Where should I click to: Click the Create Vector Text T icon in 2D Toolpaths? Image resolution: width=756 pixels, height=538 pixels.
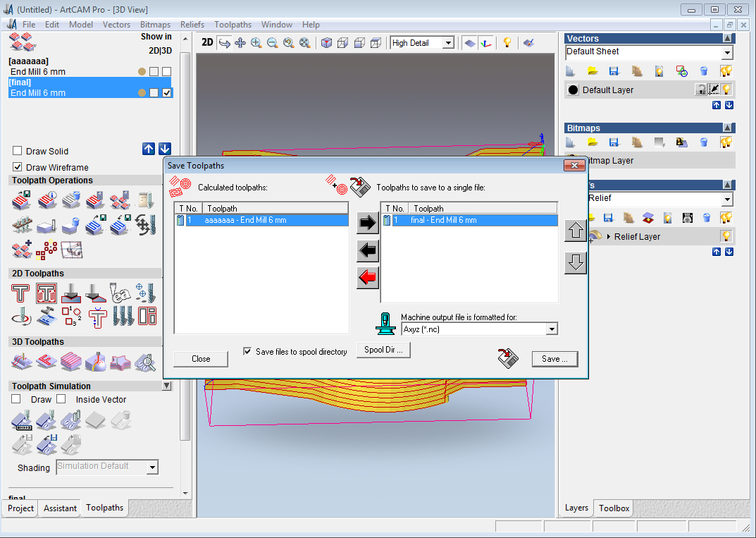(20, 293)
